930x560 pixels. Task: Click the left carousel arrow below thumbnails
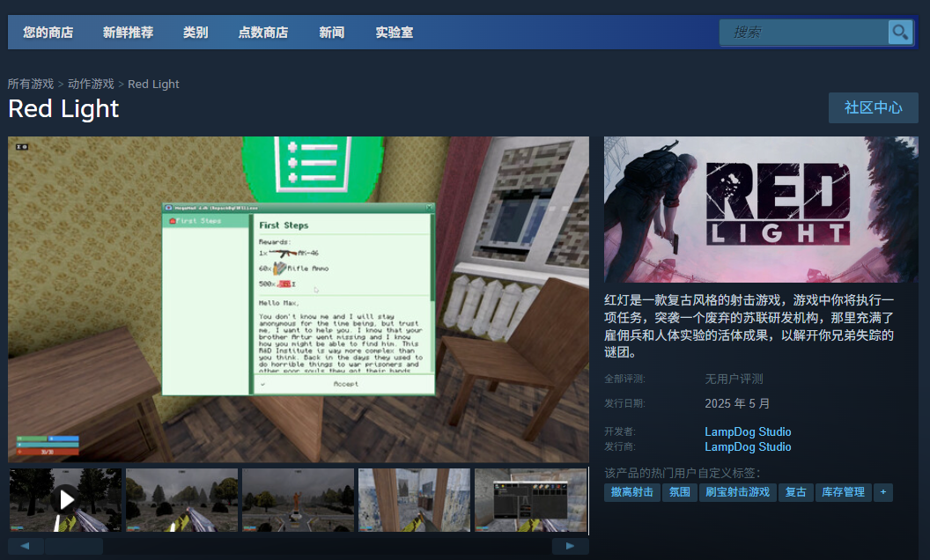[22, 545]
